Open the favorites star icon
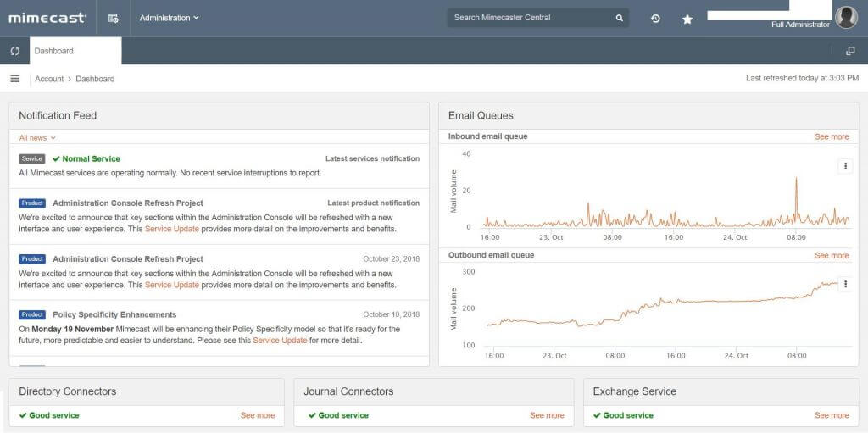The height and width of the screenshot is (433, 868). (687, 19)
